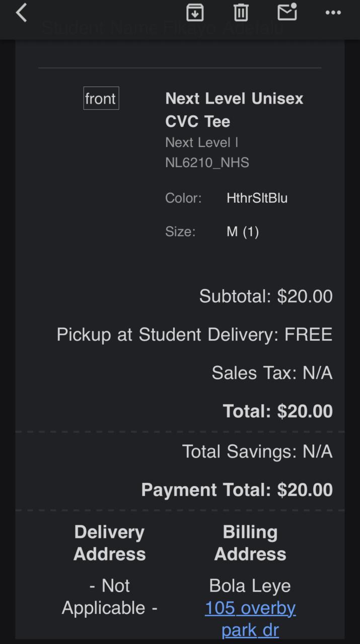Image resolution: width=360 pixels, height=644 pixels.
Task: Archive this email message
Action: (195, 13)
